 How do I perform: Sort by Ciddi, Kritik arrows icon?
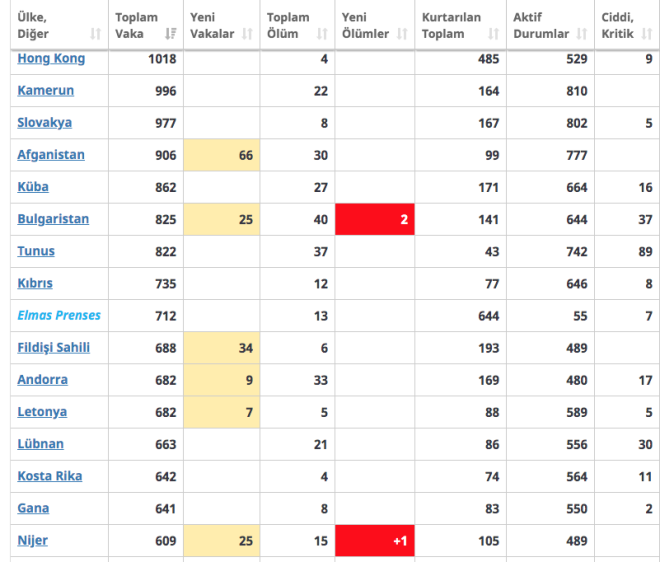point(646,34)
